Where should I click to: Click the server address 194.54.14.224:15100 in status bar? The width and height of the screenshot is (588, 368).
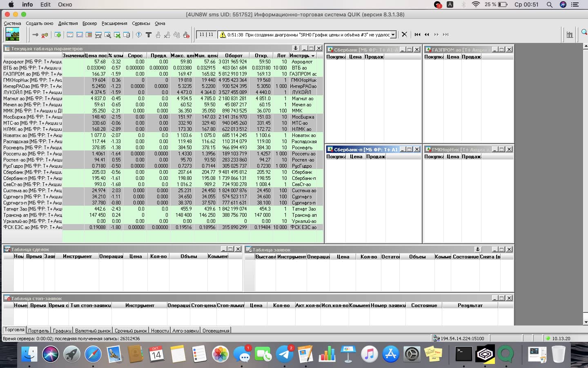pyautogui.click(x=462, y=339)
